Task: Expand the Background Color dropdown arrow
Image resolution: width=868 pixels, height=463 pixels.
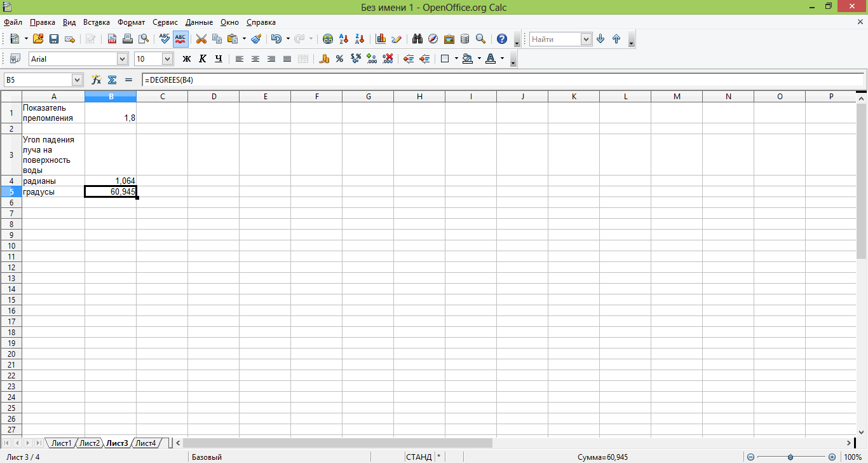Action: [x=479, y=59]
